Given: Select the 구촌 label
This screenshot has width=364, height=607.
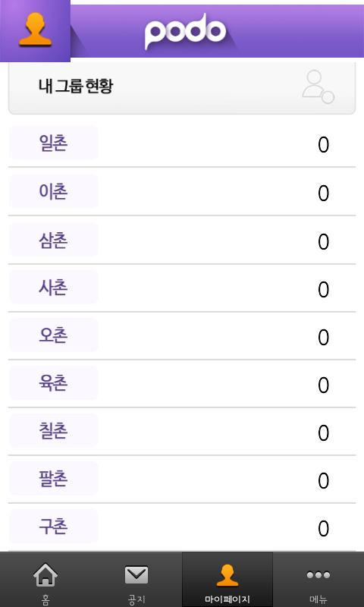Looking at the screenshot, I should pyautogui.click(x=53, y=526).
